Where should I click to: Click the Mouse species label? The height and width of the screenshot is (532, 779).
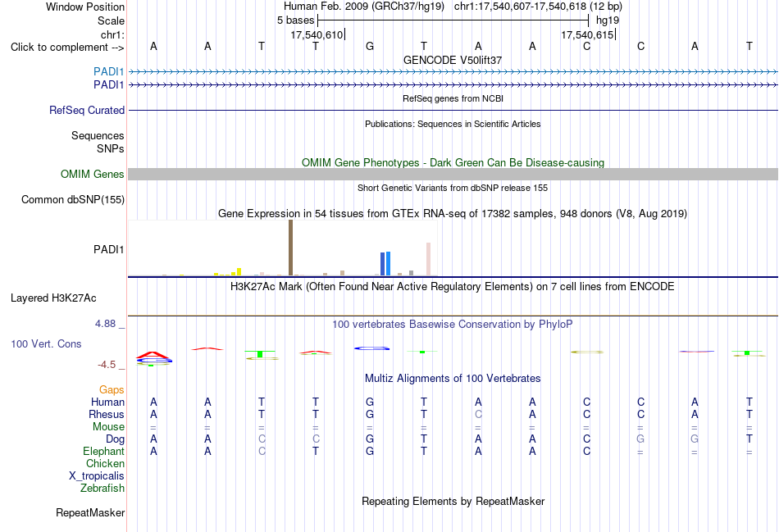(x=108, y=427)
